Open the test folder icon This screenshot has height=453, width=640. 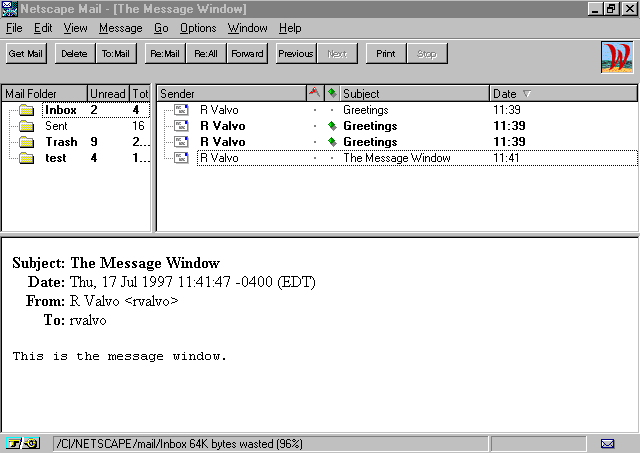(x=27, y=158)
